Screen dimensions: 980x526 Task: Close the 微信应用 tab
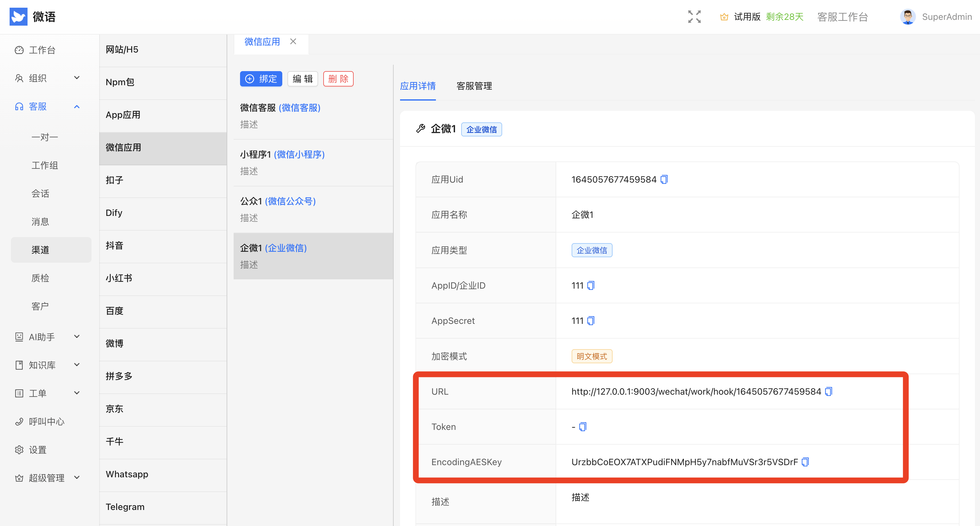tap(293, 41)
